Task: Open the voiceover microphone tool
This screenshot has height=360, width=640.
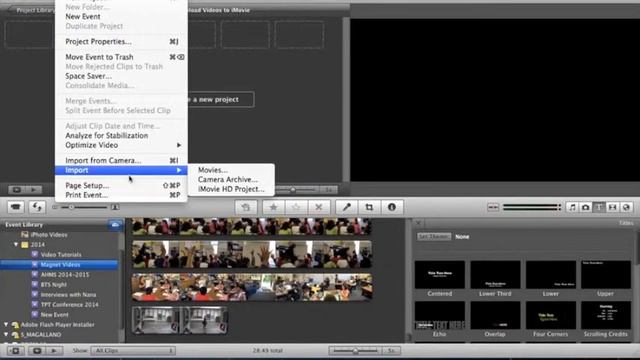Action: click(347, 207)
